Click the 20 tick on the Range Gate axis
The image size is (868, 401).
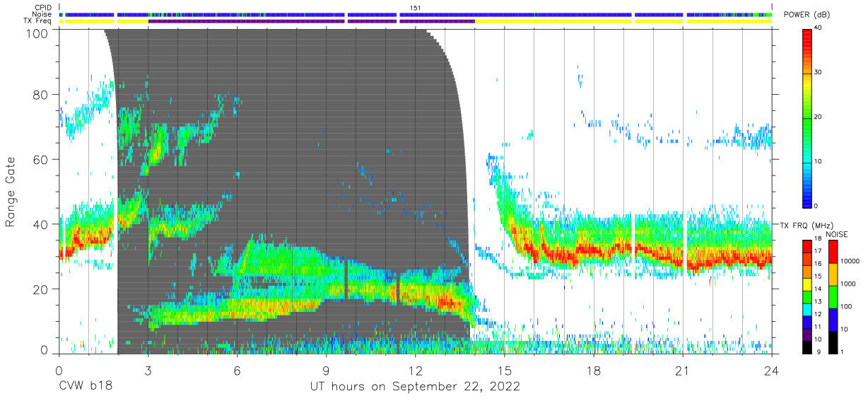click(x=42, y=289)
